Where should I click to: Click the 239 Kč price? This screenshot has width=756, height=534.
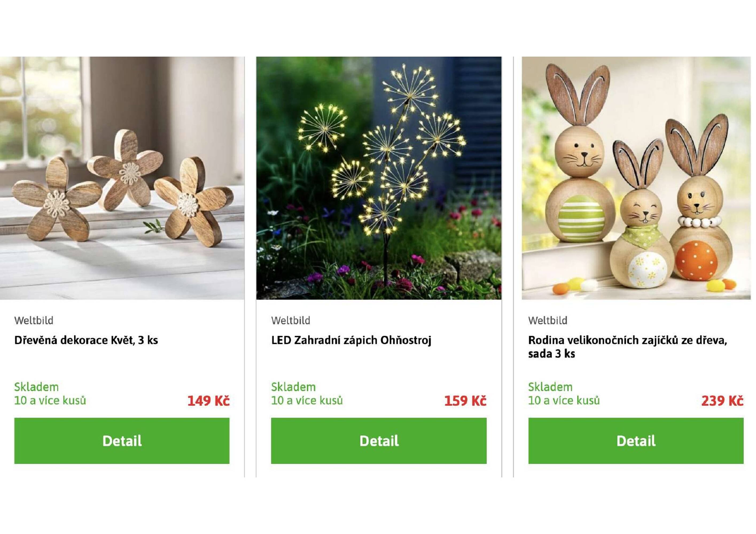pos(722,400)
